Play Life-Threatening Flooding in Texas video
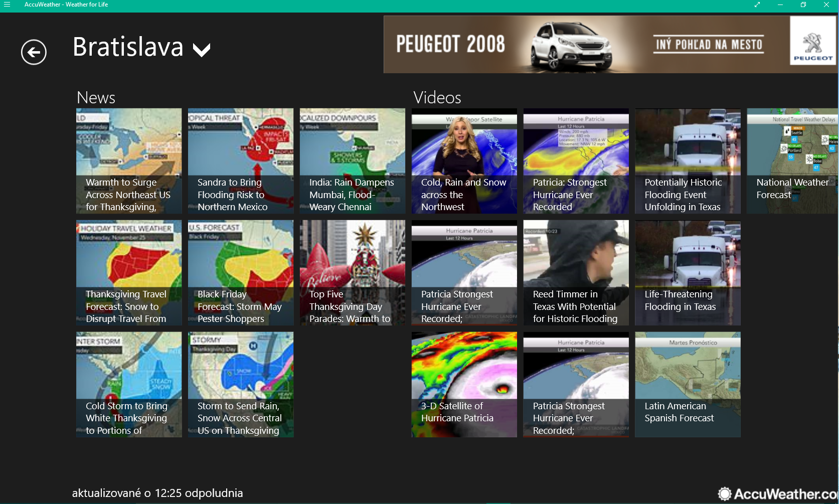The image size is (839, 504). (x=688, y=273)
